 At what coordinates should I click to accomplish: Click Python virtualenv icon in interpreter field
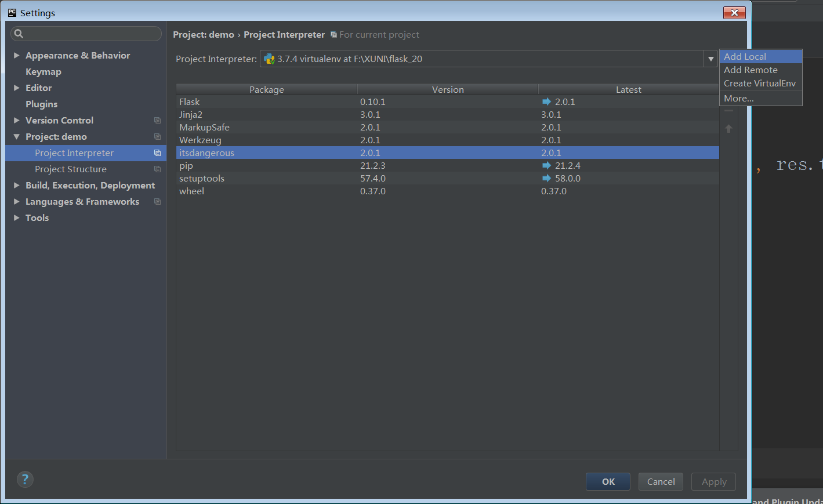[269, 59]
